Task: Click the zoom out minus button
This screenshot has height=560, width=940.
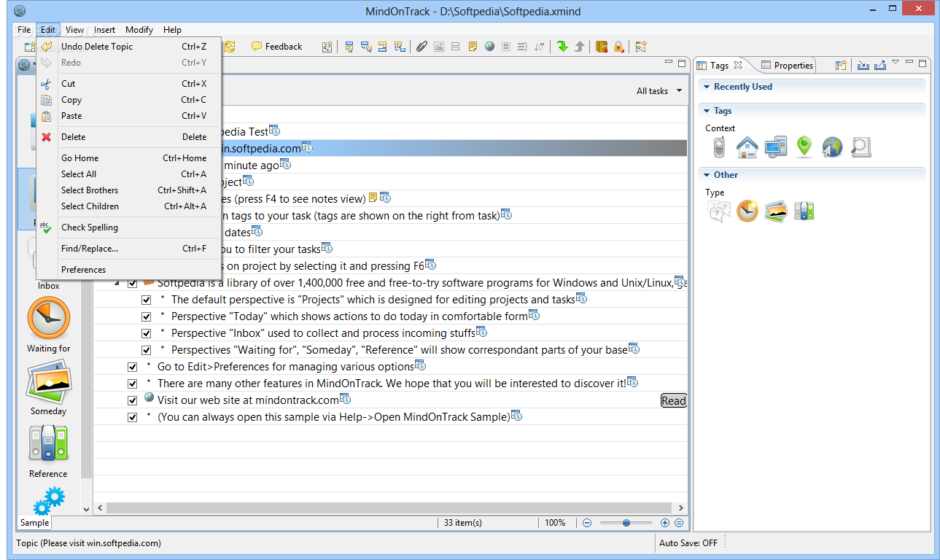Action: pos(587,523)
